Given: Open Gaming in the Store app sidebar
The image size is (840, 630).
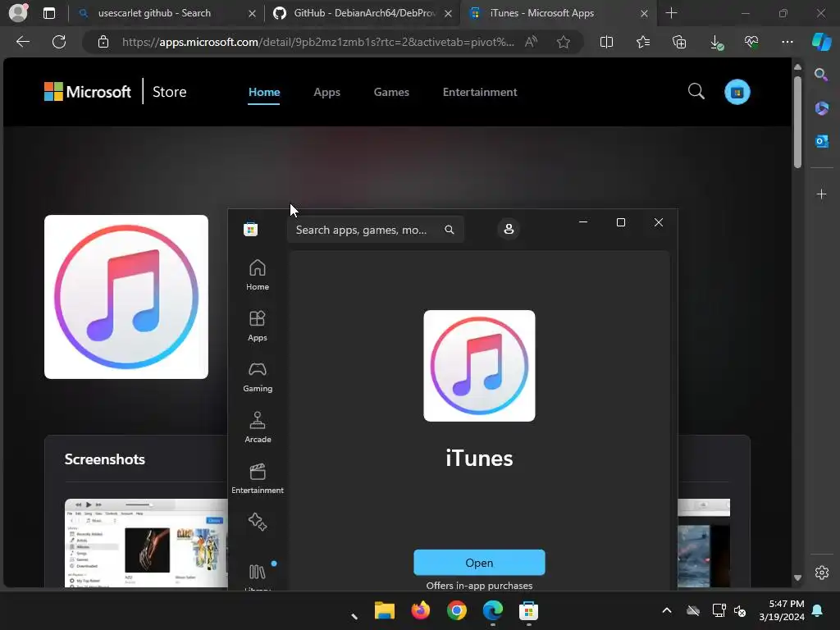Looking at the screenshot, I should 257,377.
